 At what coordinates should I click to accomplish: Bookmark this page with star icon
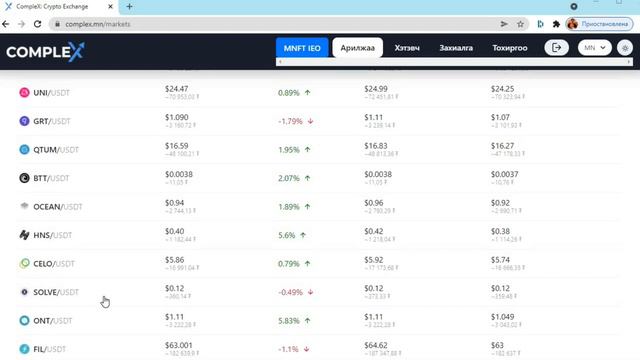point(520,24)
